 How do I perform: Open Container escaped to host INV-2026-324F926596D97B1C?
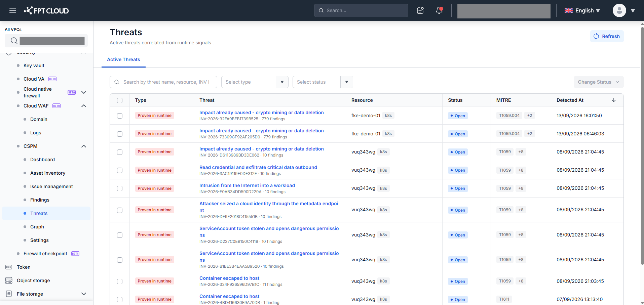[x=229, y=278]
